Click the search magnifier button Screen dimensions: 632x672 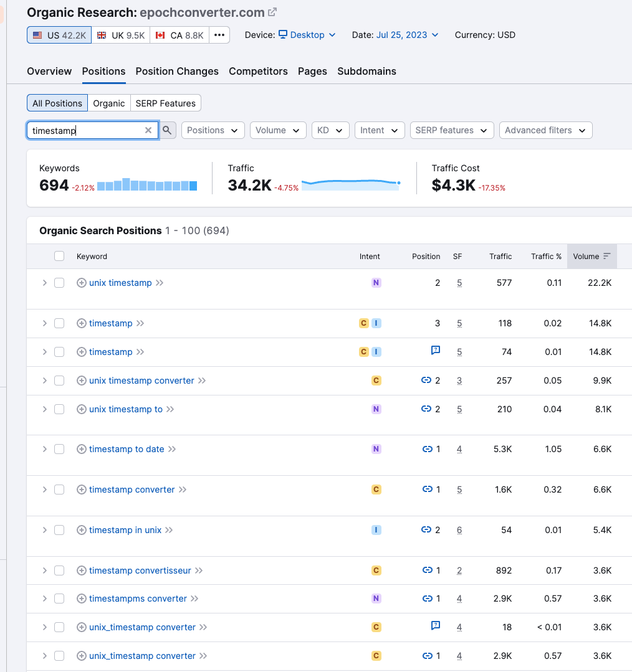pos(168,130)
